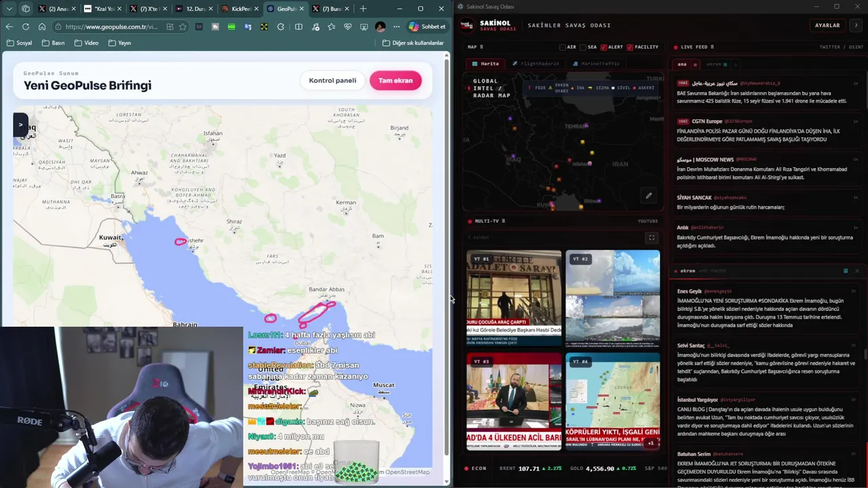Open Edge settings and more menu

397,26
